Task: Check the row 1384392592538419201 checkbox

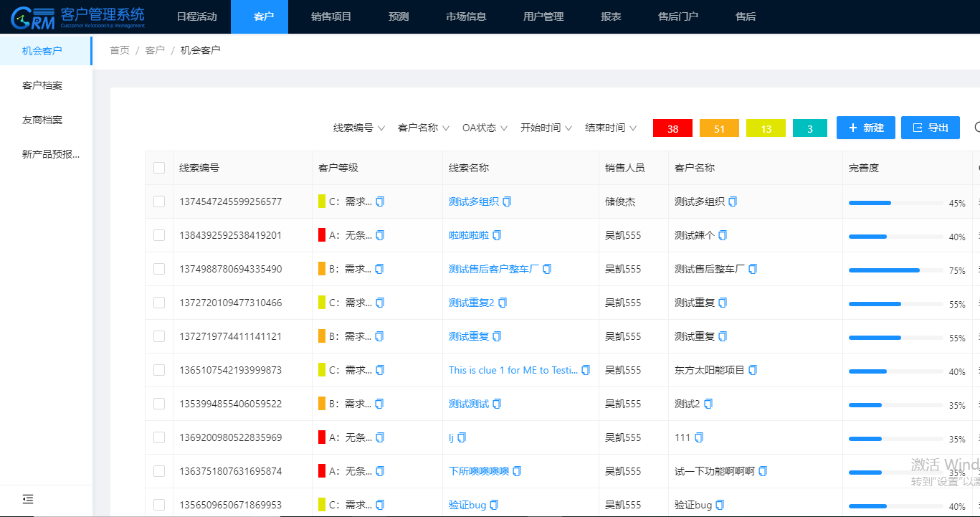Action: (x=159, y=235)
